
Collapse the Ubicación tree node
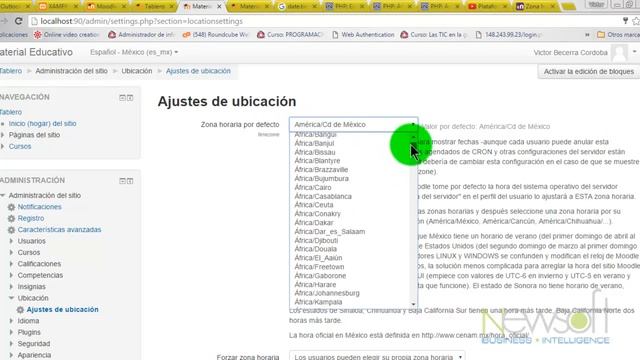pos(11,298)
